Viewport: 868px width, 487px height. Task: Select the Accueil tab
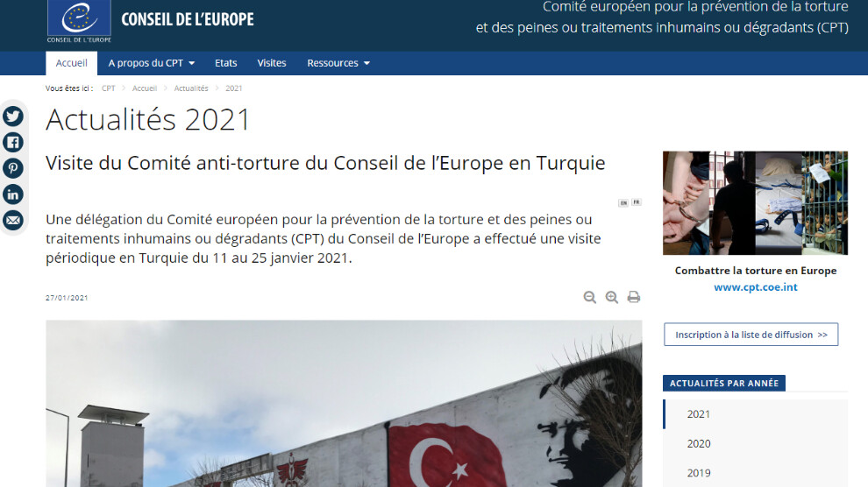71,63
